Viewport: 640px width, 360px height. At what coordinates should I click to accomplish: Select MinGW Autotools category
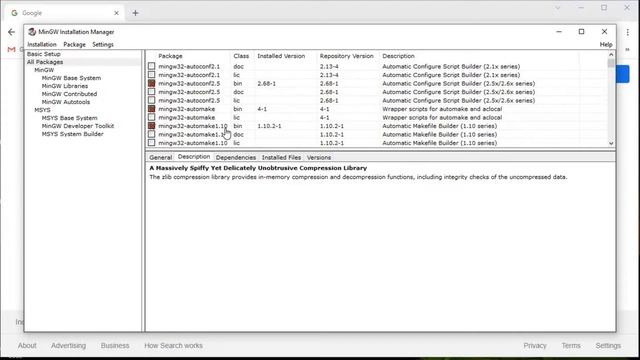tap(66, 102)
